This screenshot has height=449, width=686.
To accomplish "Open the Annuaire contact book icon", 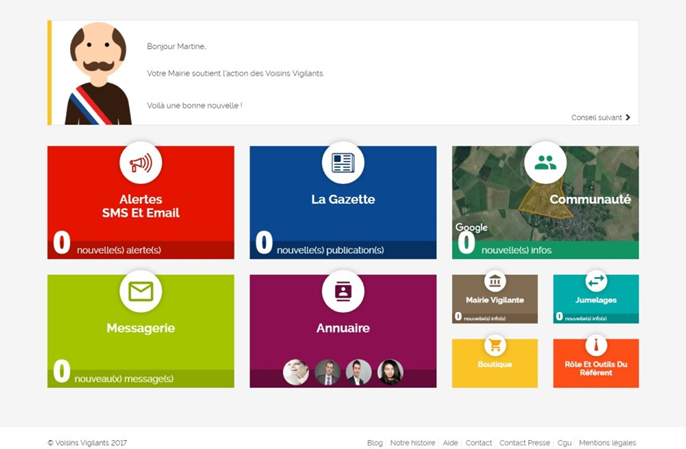I will (x=343, y=291).
